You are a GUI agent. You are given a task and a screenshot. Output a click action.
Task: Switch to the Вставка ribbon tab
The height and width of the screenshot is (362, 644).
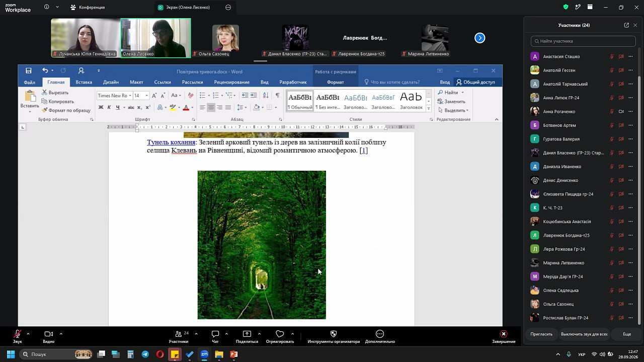click(84, 82)
